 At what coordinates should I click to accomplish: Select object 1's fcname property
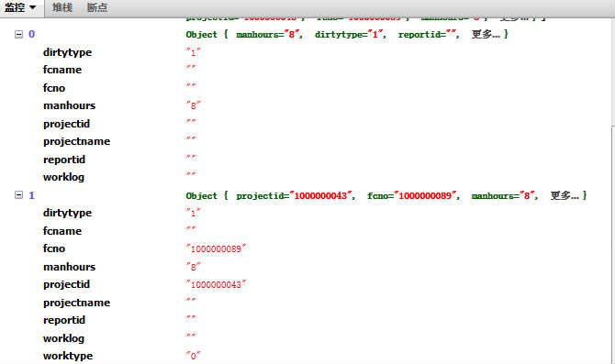coord(62,231)
